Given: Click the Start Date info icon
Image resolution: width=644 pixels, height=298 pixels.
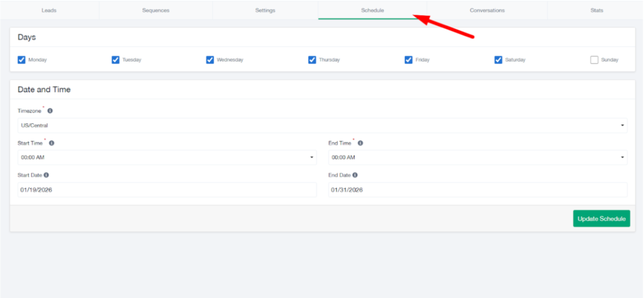Looking at the screenshot, I should (x=47, y=175).
